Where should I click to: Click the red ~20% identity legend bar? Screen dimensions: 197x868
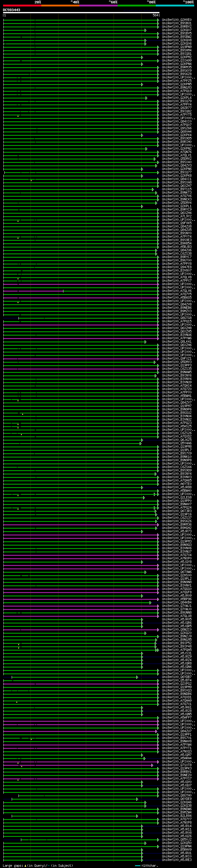[22, 6]
